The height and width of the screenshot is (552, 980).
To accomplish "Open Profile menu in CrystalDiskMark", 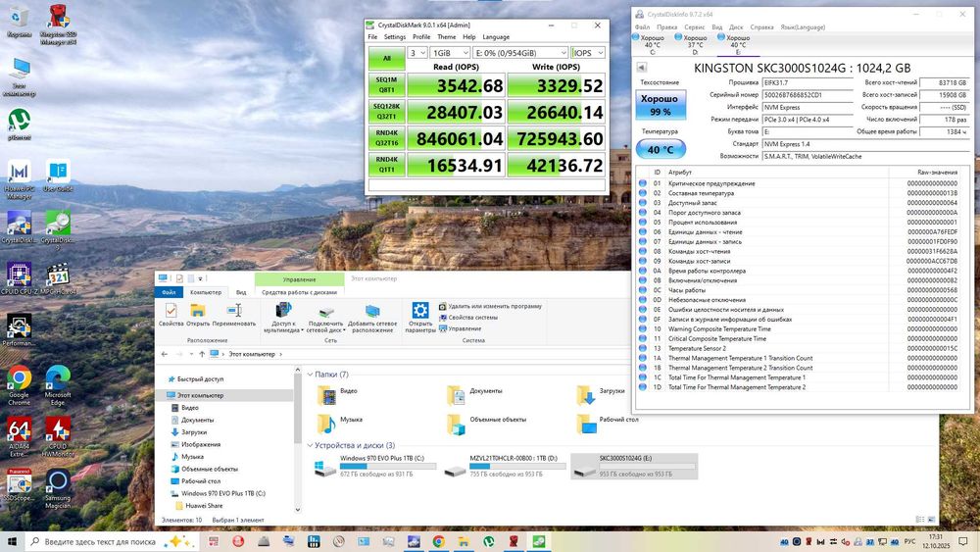I will click(x=421, y=37).
